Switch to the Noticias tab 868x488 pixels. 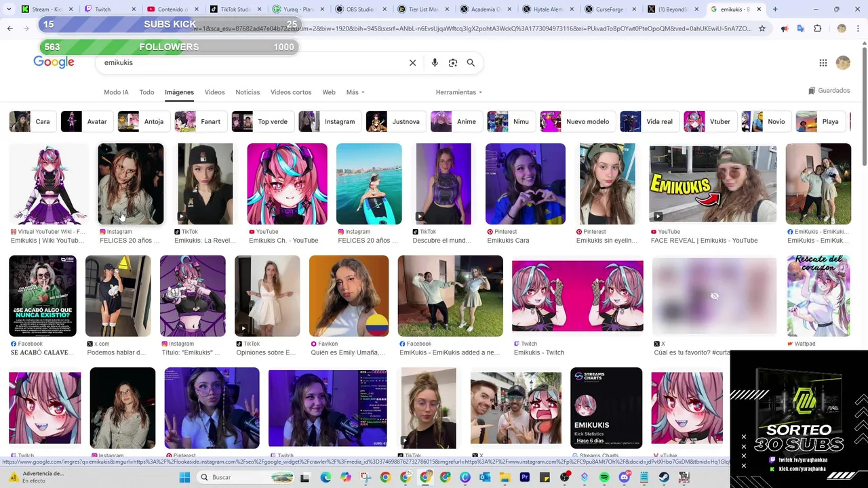pos(248,92)
